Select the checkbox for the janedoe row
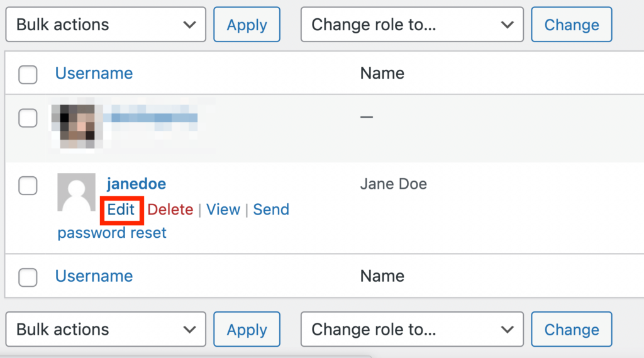Viewport: 644px width, 358px height. click(x=28, y=186)
